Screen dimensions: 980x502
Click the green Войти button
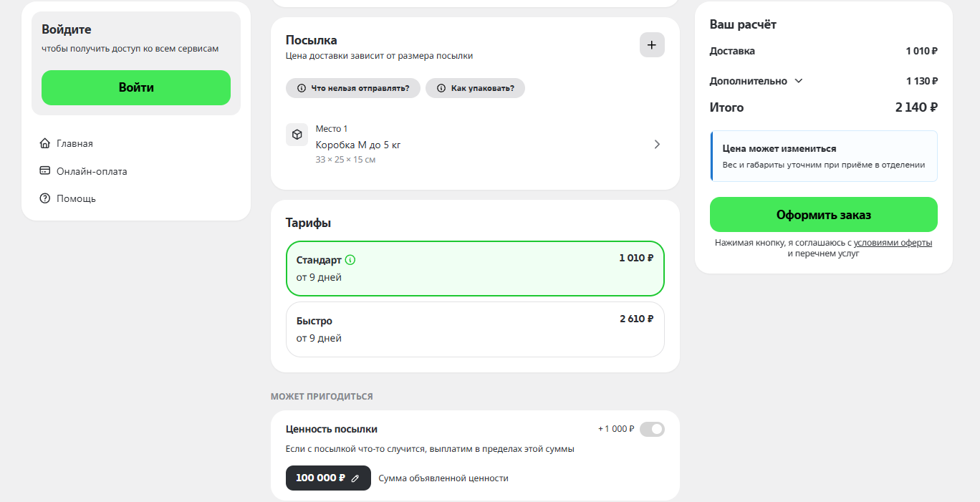[136, 87]
